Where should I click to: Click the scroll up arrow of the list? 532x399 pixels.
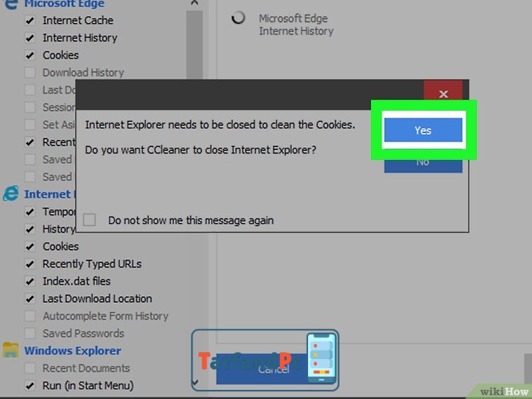click(195, 3)
